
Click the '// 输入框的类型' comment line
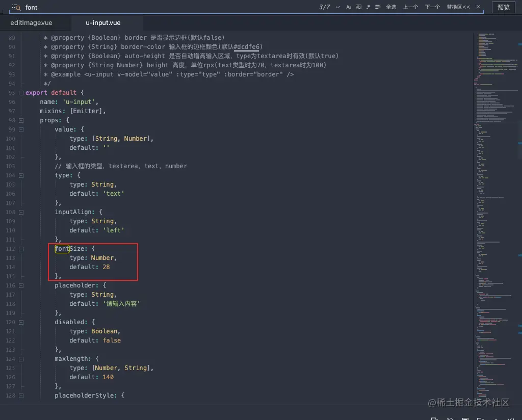pyautogui.click(x=121, y=166)
